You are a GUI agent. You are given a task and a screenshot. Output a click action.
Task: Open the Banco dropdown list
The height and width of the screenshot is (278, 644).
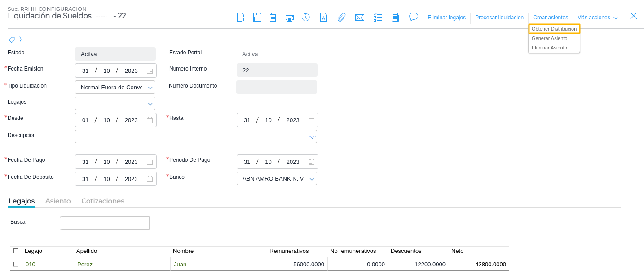(312, 179)
